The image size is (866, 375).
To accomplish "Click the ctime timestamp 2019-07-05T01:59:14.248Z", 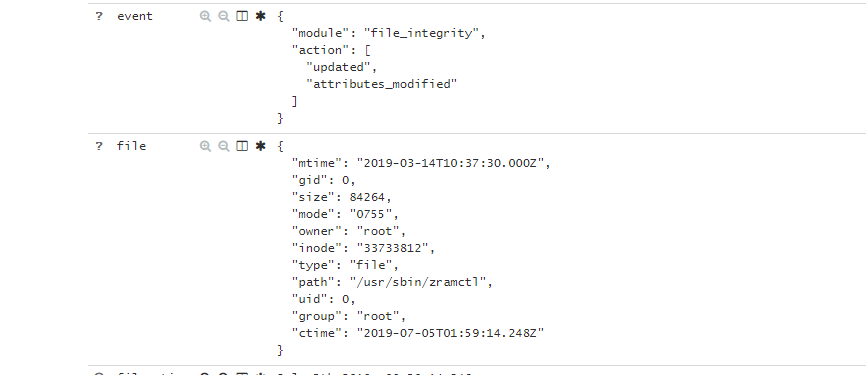I will click(450, 333).
